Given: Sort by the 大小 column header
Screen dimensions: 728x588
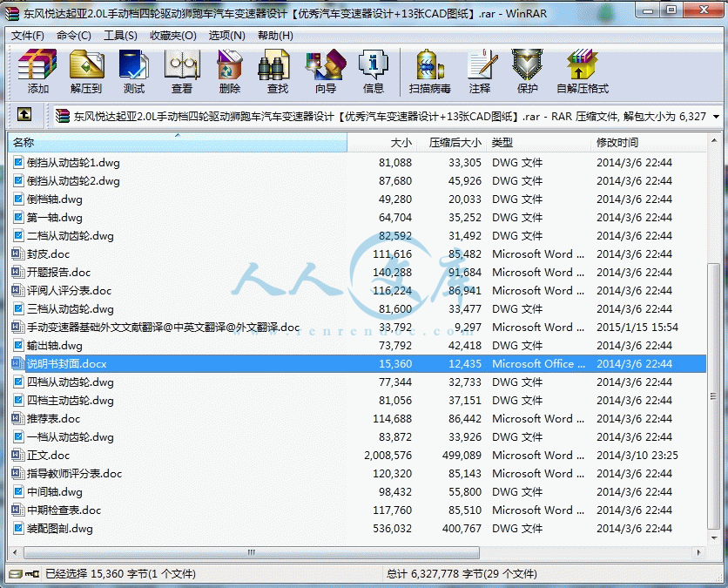Looking at the screenshot, I should 381,143.
